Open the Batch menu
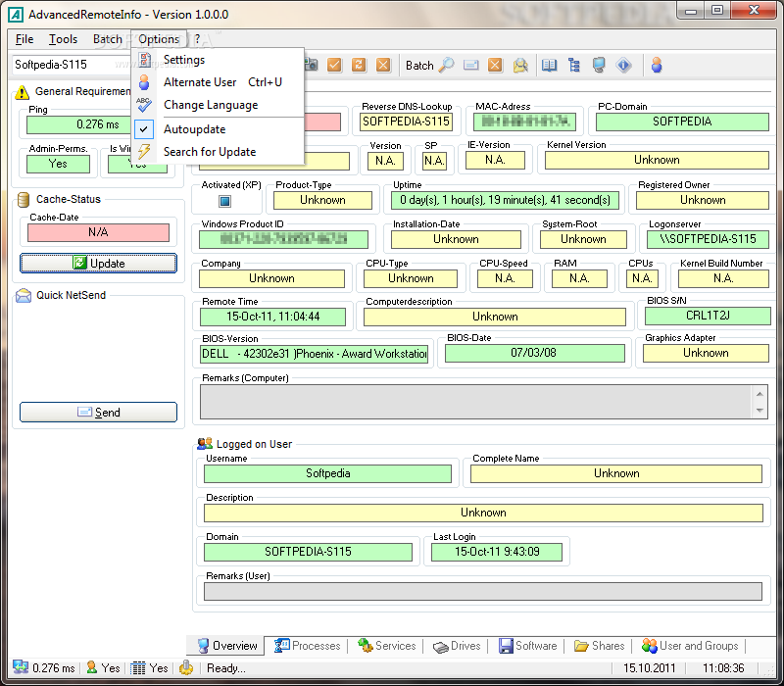 (x=108, y=39)
